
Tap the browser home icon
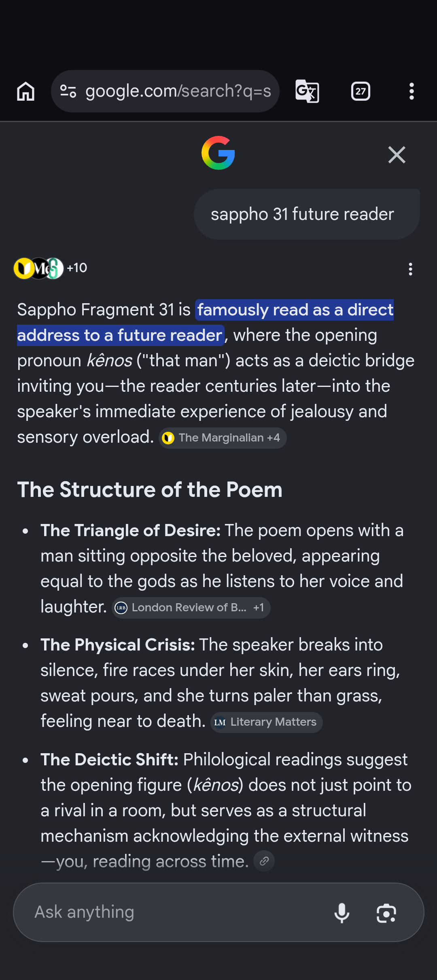(25, 91)
